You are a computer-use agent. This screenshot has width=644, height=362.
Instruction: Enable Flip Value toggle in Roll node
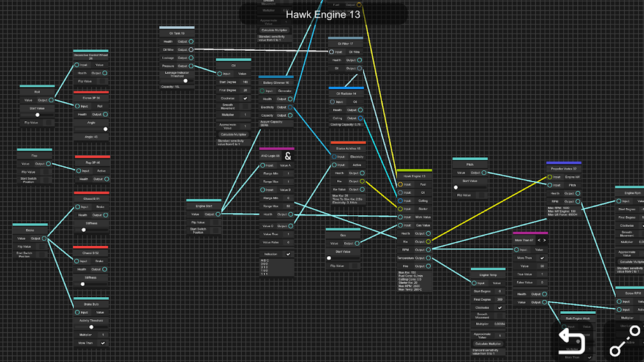click(x=49, y=123)
